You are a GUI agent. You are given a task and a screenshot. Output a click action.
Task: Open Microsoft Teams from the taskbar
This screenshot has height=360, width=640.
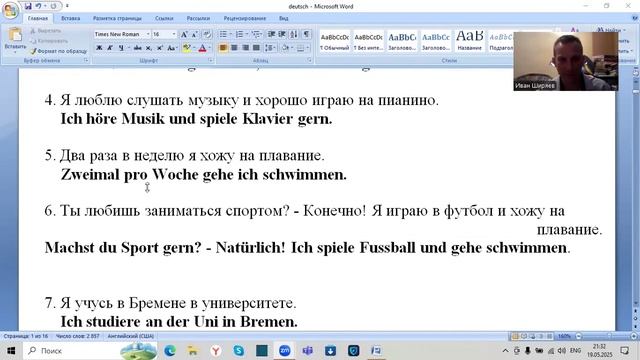pos(307,351)
